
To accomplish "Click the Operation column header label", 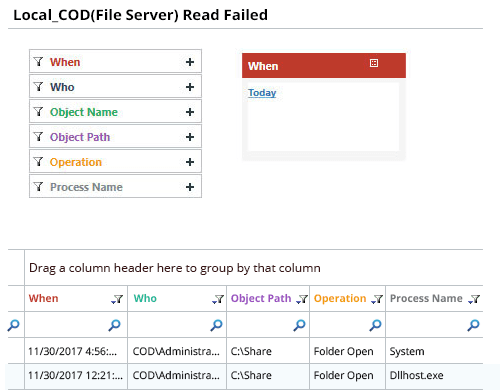I will click(x=340, y=298).
